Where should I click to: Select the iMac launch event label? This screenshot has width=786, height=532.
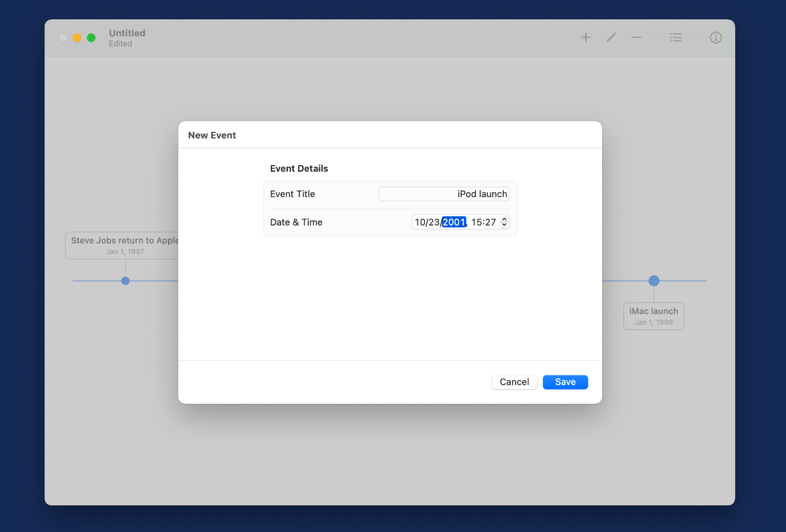[x=654, y=316]
